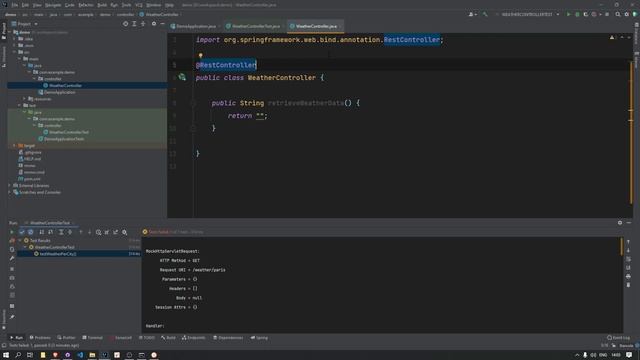
Task: Click Expand All icon in Project panel header
Action: 134,24
